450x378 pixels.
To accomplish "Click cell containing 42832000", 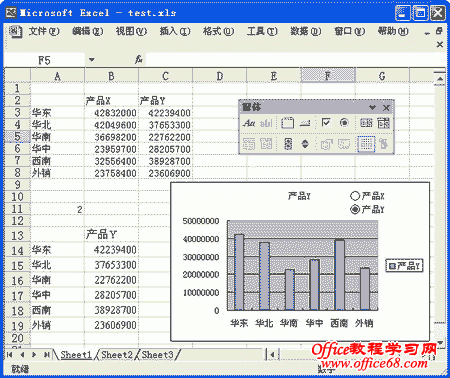I will click(111, 113).
